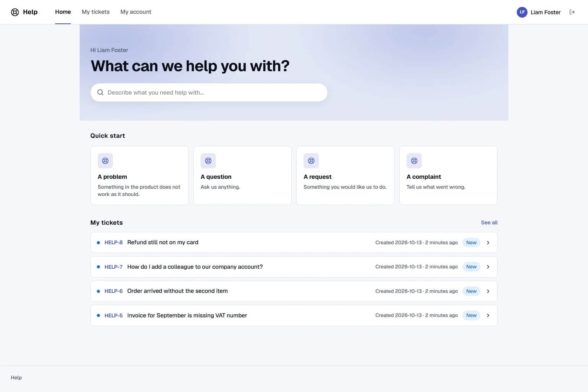
Task: Click 'Something you would like us to do.' description
Action: click(345, 187)
